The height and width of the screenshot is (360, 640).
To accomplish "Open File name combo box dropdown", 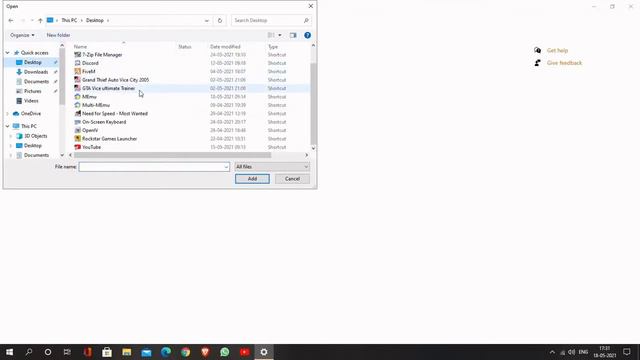I will click(226, 167).
